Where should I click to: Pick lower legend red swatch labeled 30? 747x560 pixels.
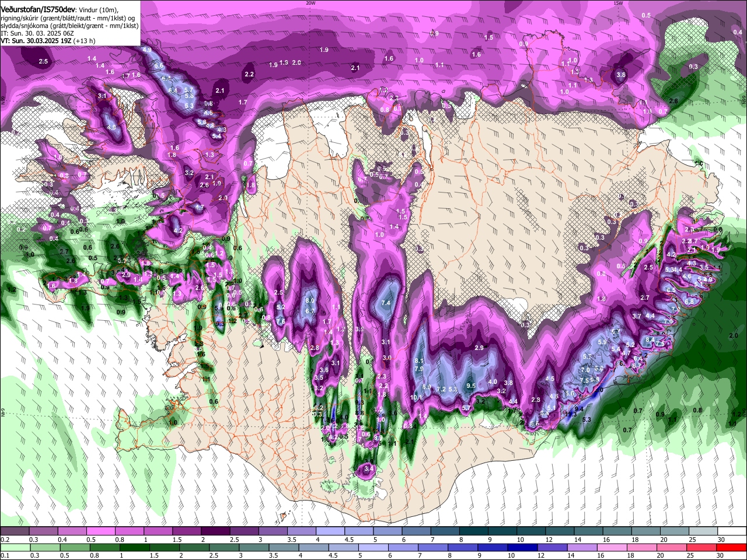click(x=732, y=547)
